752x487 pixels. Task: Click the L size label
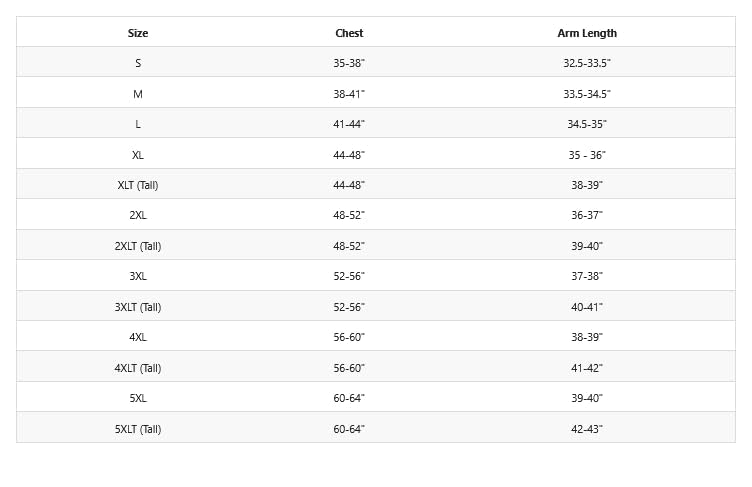pyautogui.click(x=138, y=124)
